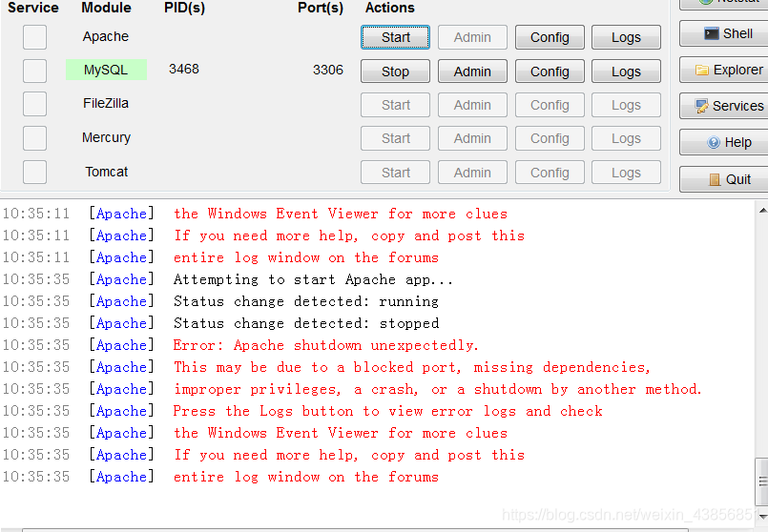Screen dimensions: 768x532
Task: Open MySQL Admin
Action: pos(472,72)
